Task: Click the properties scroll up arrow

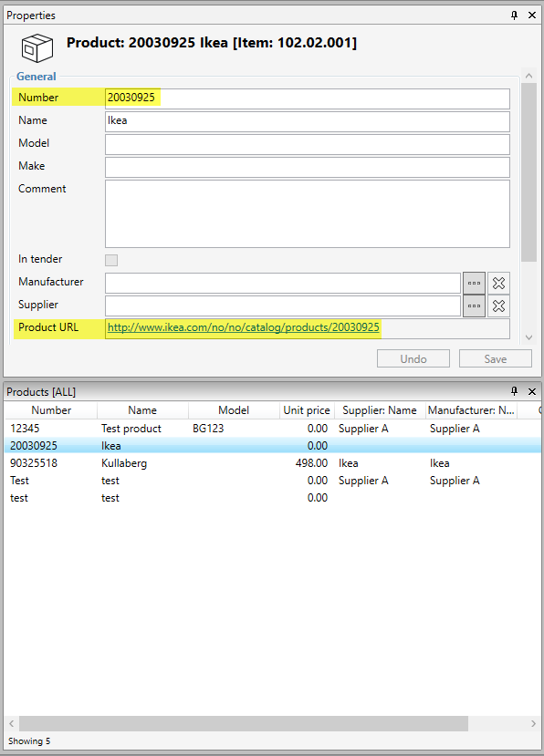Action: 529,76
